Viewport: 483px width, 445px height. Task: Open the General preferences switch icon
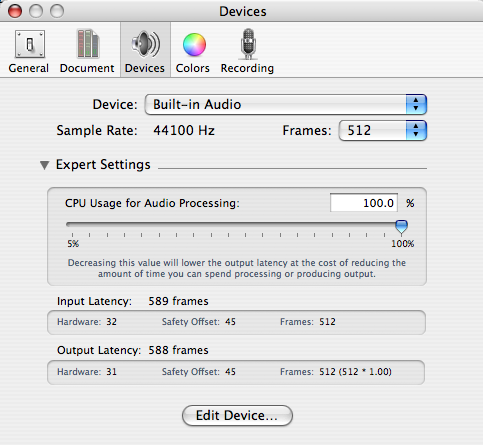tap(30, 44)
